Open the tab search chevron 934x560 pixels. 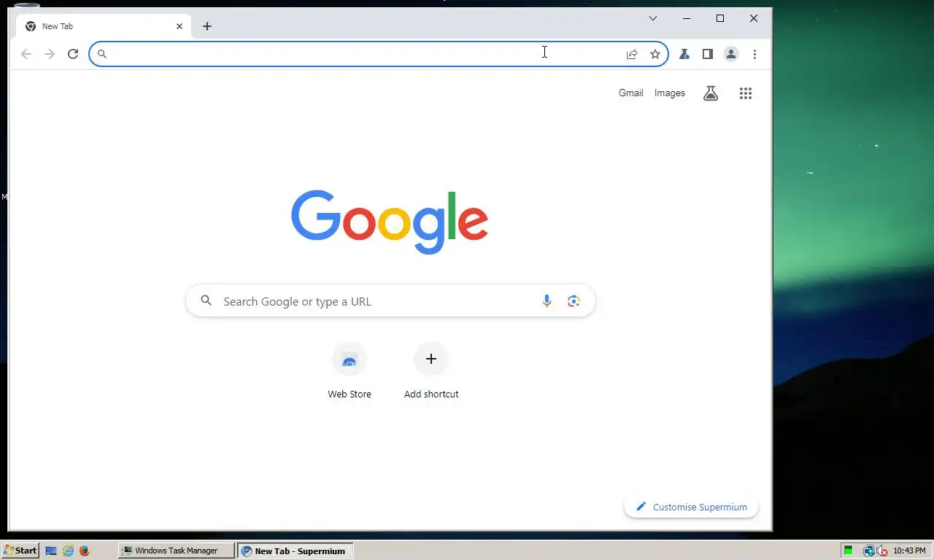[653, 18]
